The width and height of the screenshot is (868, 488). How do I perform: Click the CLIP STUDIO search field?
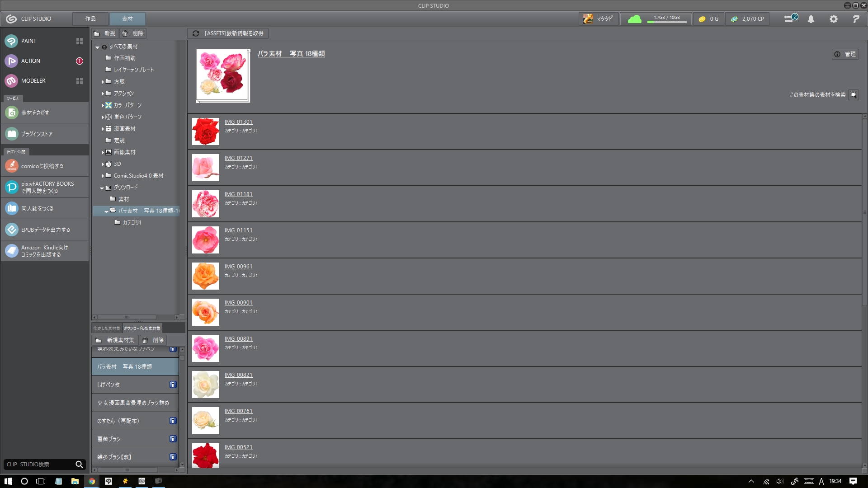40,465
